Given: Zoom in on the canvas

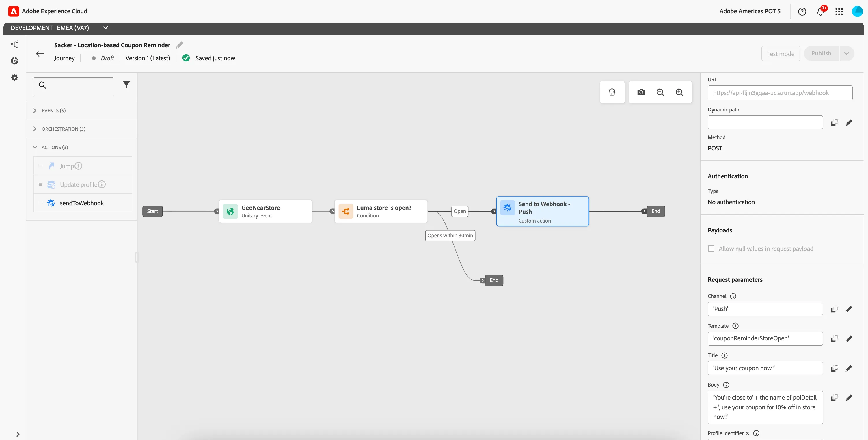Looking at the screenshot, I should 679,92.
